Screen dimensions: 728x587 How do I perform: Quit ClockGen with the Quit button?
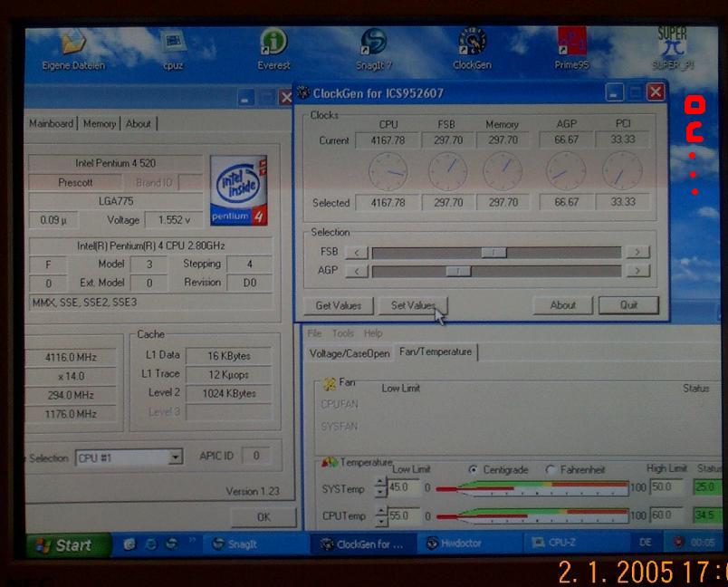tap(628, 304)
